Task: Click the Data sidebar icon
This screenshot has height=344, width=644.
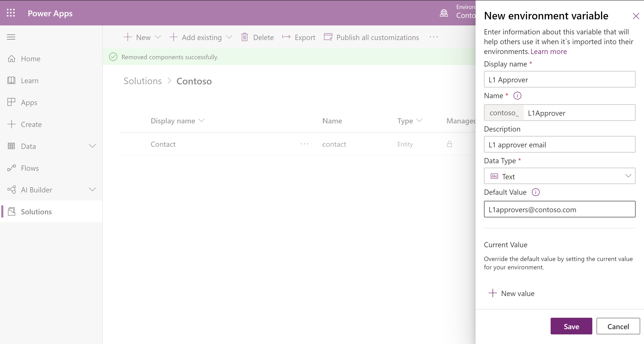Action: [11, 146]
